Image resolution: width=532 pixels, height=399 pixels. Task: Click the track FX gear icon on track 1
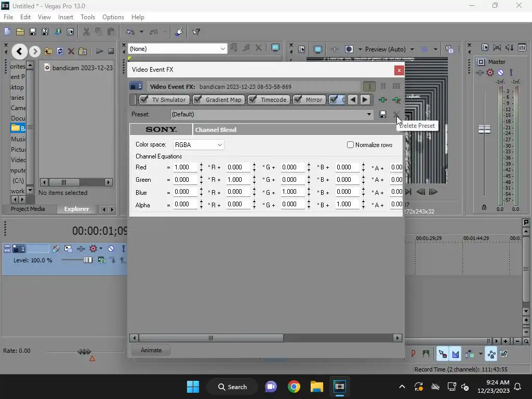point(93,249)
